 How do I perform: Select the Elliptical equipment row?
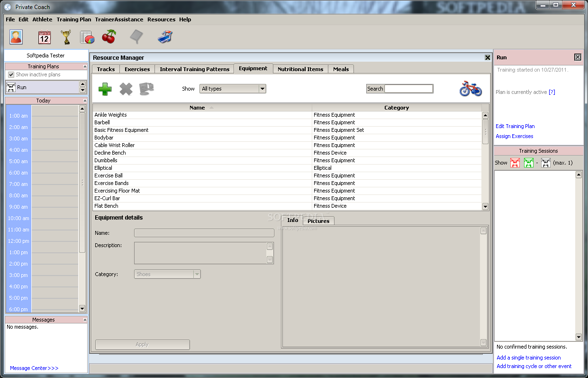[287, 168]
